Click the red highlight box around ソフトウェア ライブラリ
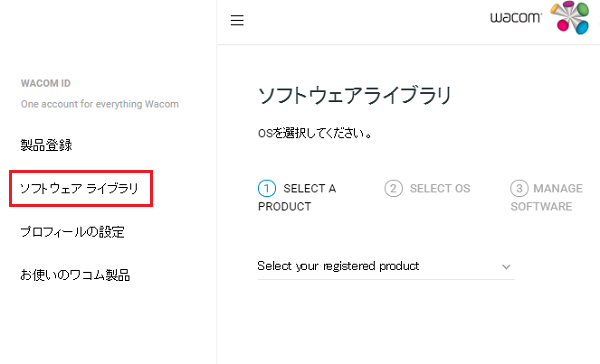This screenshot has width=600, height=364. (x=81, y=189)
